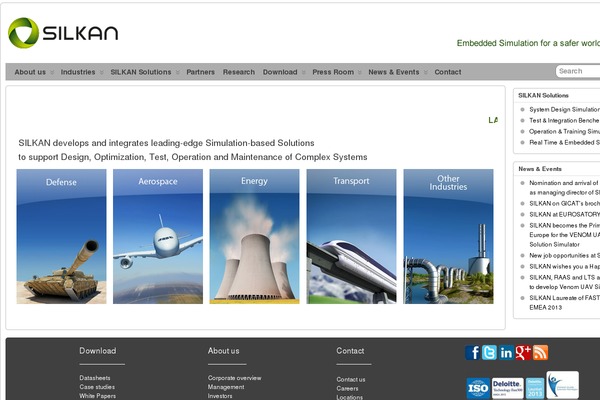
Task: Open VENOM UAV Solution Simulator news
Action: 564,235
